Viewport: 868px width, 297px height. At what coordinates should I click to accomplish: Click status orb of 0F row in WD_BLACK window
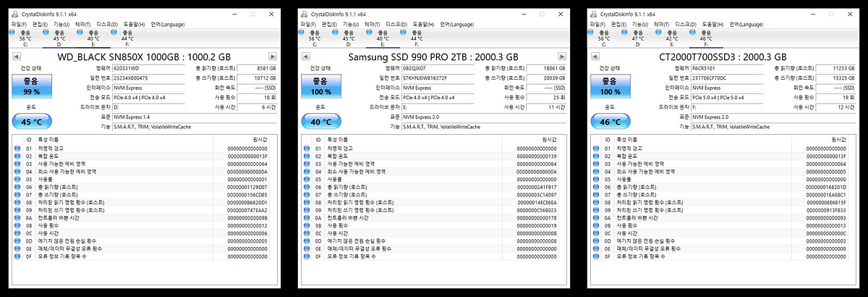pos(17,256)
